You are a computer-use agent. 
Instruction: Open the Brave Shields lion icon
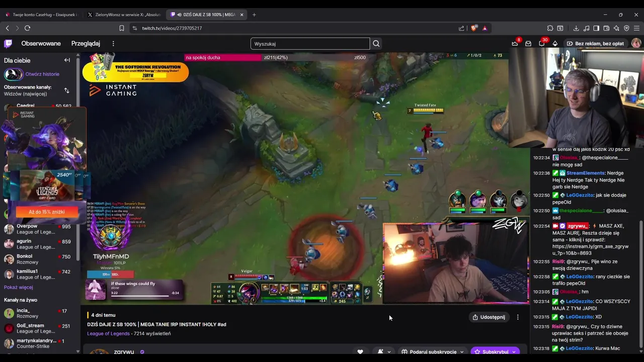(473, 28)
